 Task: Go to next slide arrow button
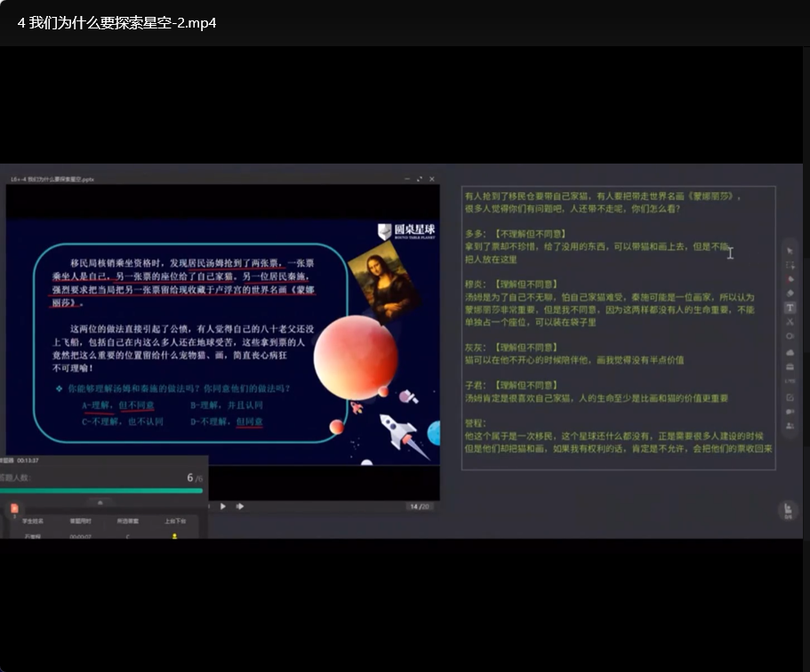(x=240, y=507)
